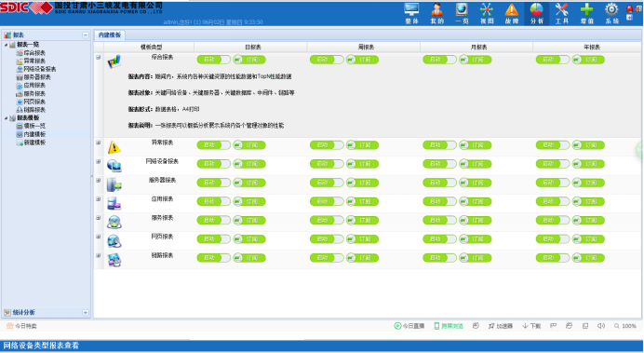The width and height of the screenshot is (644, 353).
Task: Subscribe to 链路报表 yearly report
Action: click(x=588, y=258)
